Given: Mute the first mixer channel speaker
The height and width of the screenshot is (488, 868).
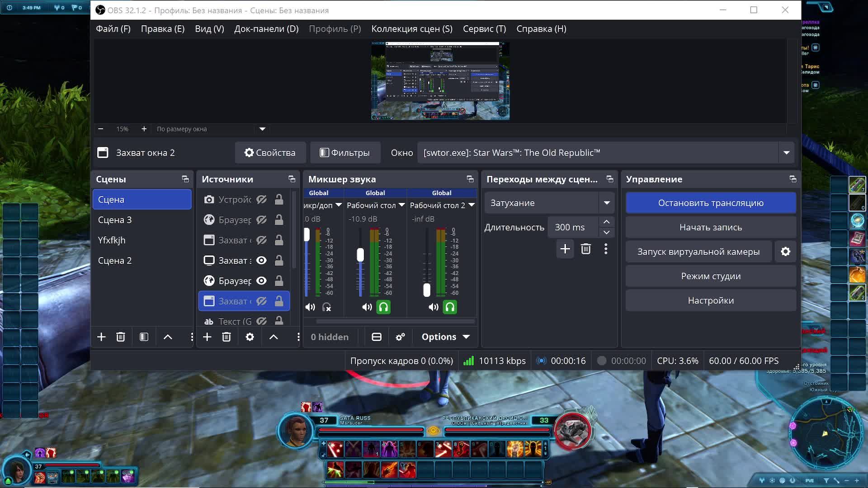Looking at the screenshot, I should click(310, 307).
